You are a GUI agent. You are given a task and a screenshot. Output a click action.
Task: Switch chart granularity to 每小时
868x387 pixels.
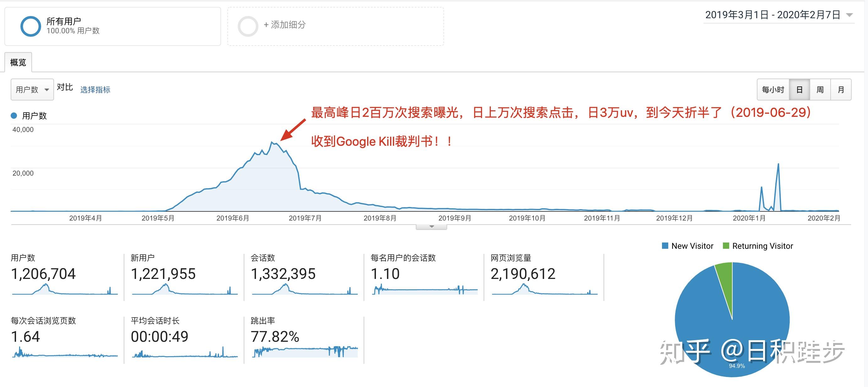click(x=773, y=90)
